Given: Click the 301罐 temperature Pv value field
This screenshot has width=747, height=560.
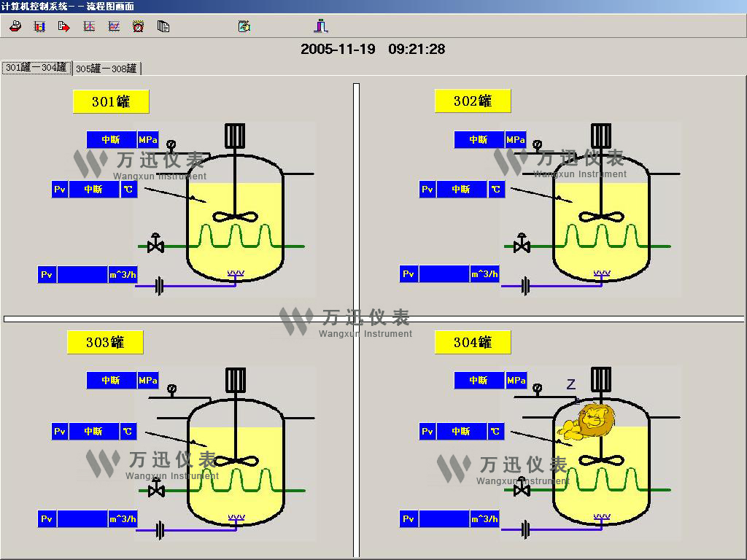Looking at the screenshot, I should click(93, 190).
